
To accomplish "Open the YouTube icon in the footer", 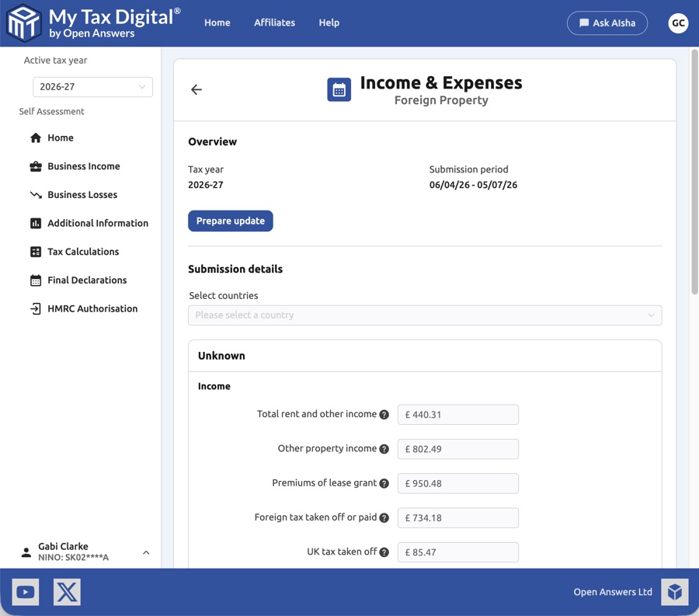I will point(25,591).
